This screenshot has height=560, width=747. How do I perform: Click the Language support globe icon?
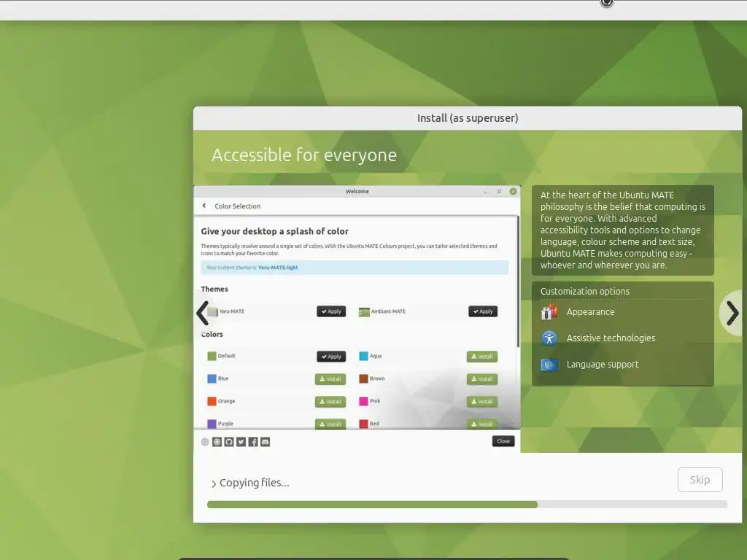pos(549,365)
